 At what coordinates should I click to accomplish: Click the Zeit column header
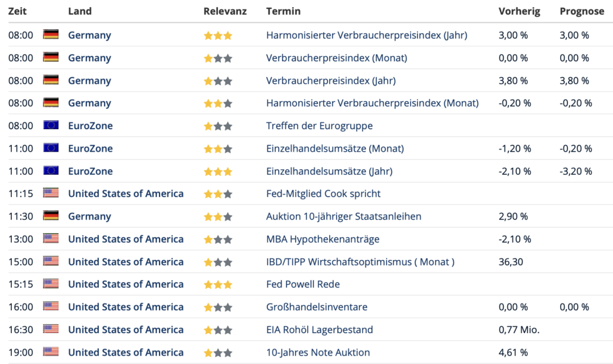17,11
